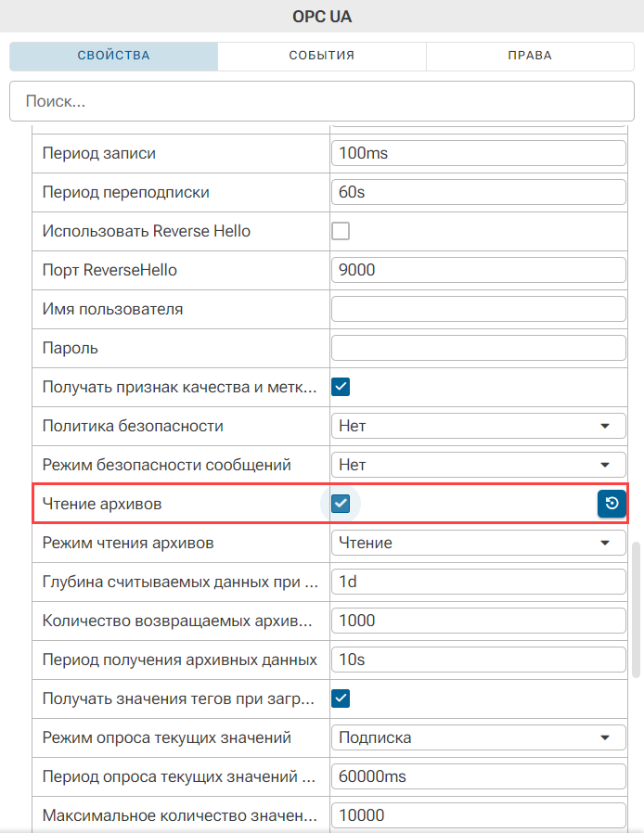Enable the Использовать Reverse Hello checkbox
This screenshot has height=833, width=644.
point(341,231)
